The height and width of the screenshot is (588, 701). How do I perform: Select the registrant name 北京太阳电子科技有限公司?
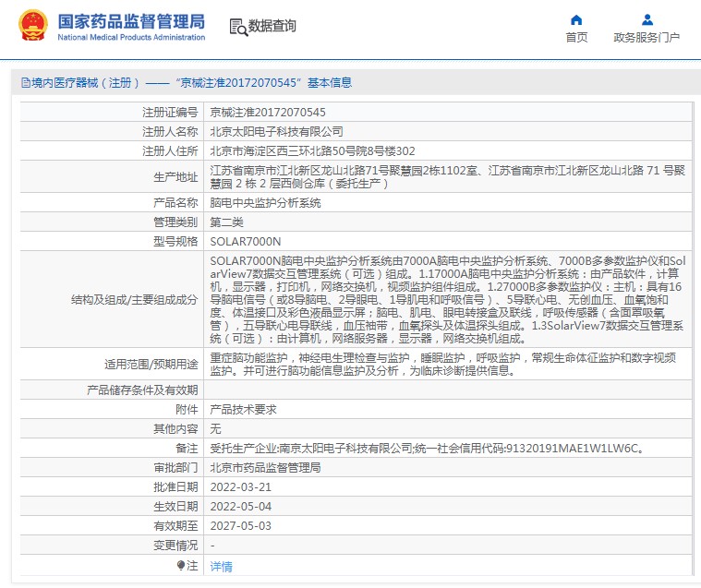(276, 131)
